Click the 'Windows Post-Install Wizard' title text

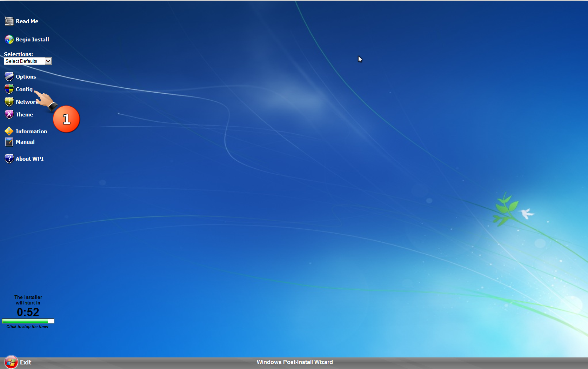point(295,362)
